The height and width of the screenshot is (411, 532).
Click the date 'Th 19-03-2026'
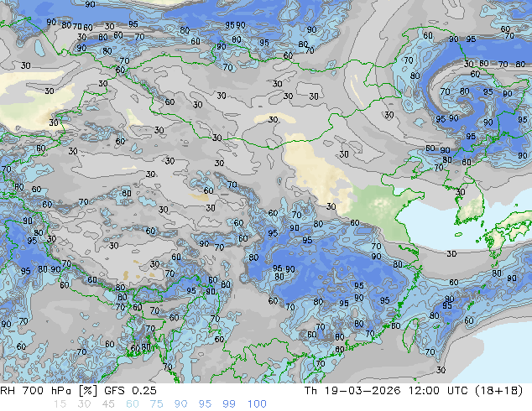[x=352, y=391]
